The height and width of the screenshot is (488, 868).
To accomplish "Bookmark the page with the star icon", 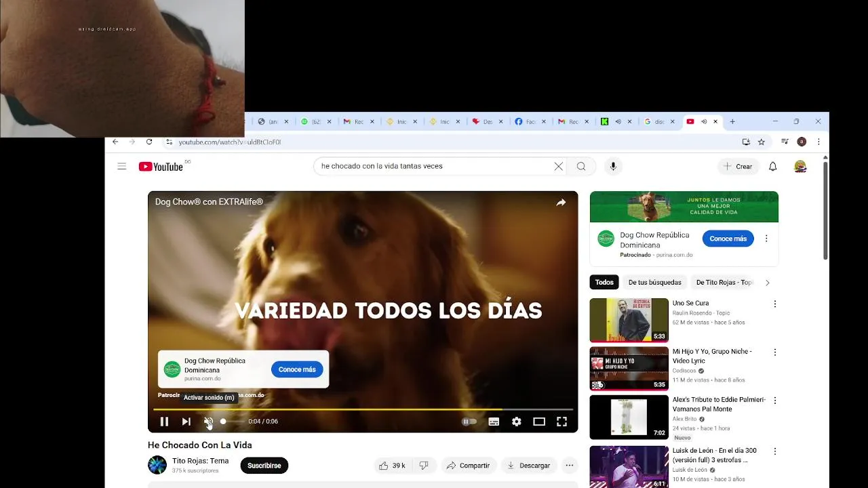I will click(762, 142).
